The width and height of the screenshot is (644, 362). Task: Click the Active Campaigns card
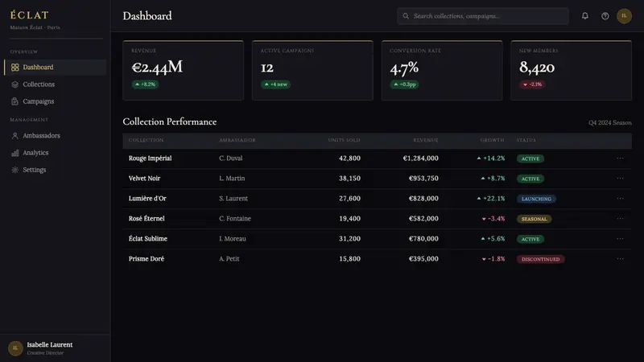[312, 70]
